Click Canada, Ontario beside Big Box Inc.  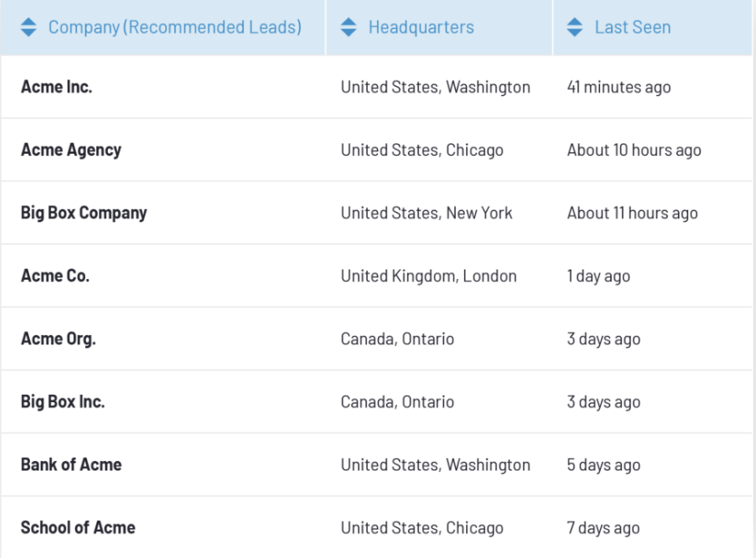[396, 401]
